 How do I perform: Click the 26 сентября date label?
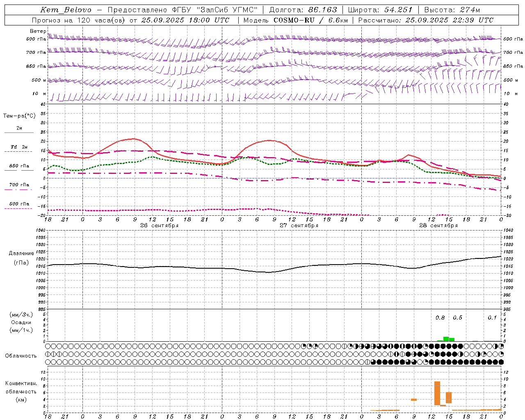pyautogui.click(x=159, y=226)
